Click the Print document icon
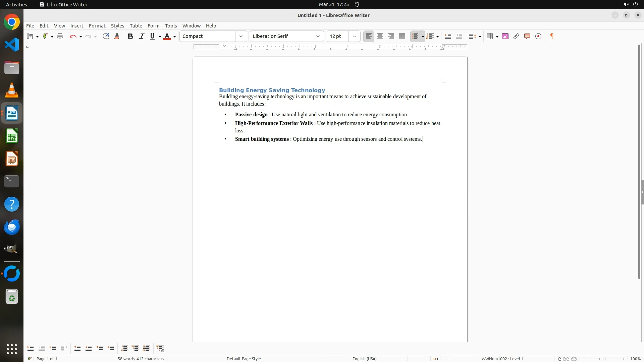 pyautogui.click(x=60, y=36)
